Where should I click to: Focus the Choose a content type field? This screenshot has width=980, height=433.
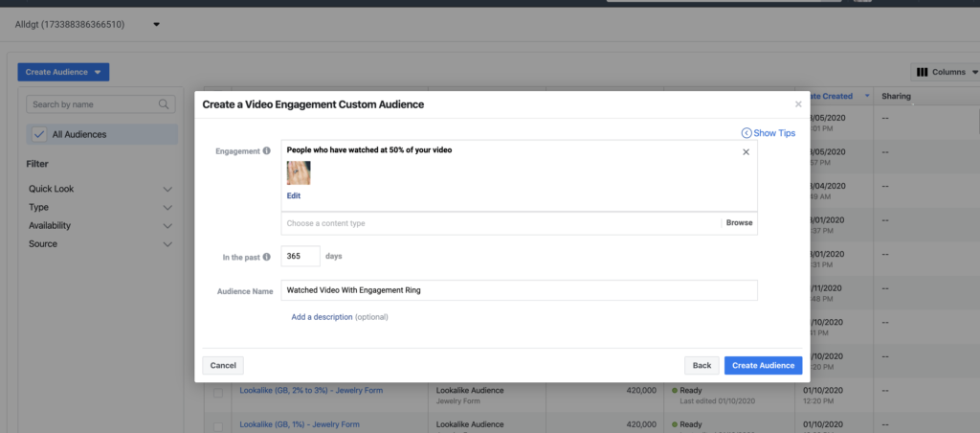(501, 223)
